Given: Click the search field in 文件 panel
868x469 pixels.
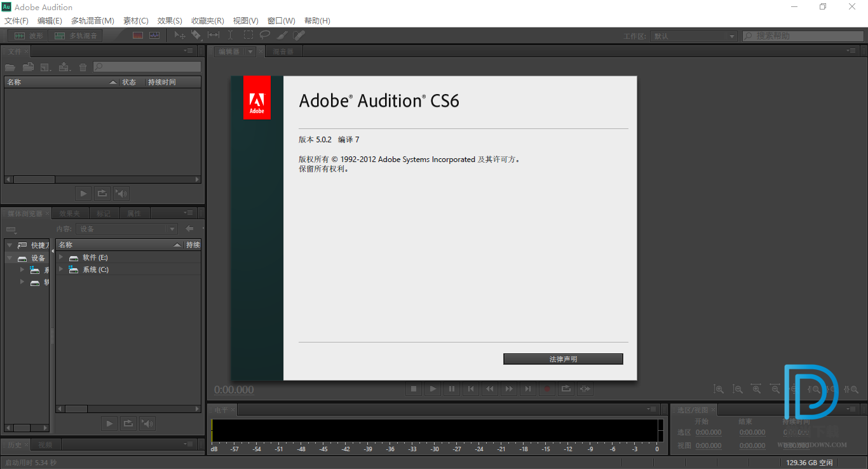Looking at the screenshot, I should click(147, 67).
